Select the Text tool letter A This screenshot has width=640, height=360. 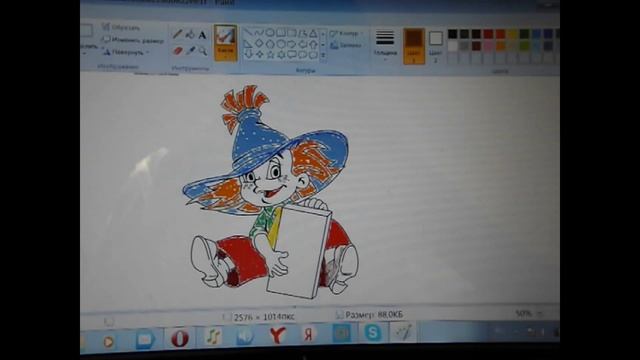point(202,36)
